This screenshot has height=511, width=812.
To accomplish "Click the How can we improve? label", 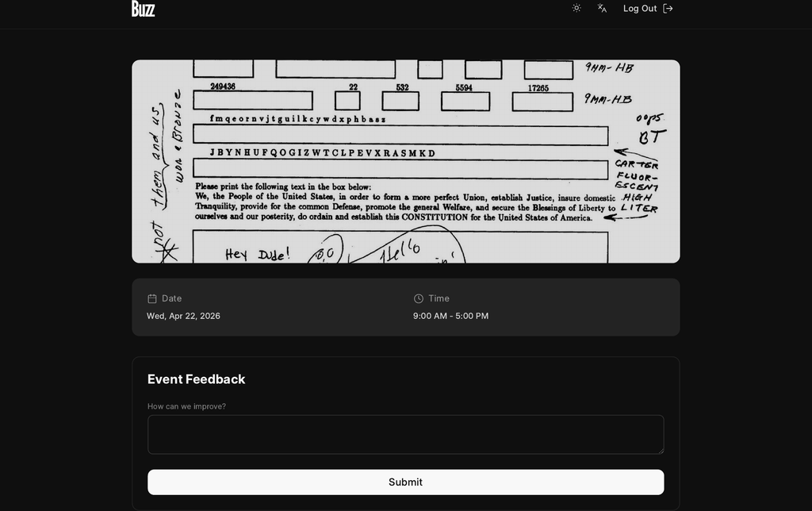I will tap(186, 406).
